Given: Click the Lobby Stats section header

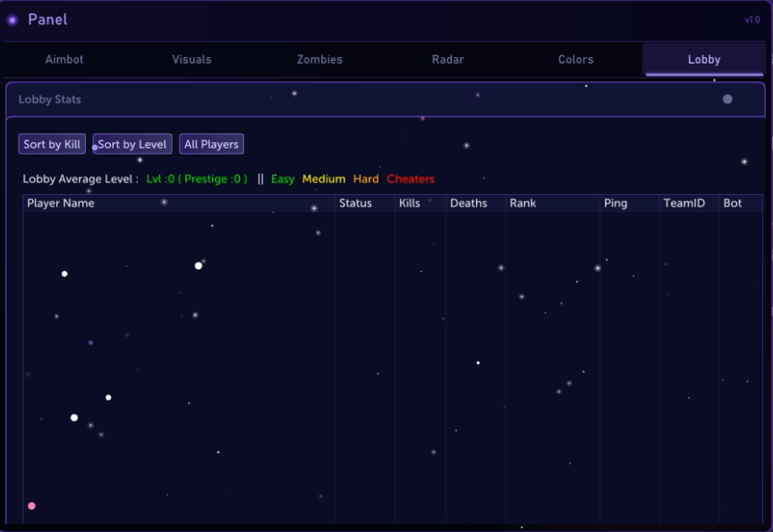Looking at the screenshot, I should pos(386,99).
